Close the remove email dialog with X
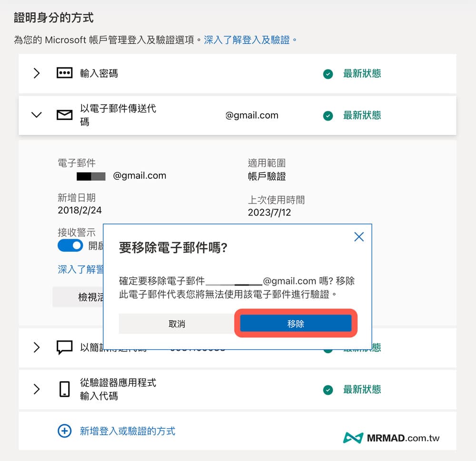The width and height of the screenshot is (476, 461). tap(359, 237)
